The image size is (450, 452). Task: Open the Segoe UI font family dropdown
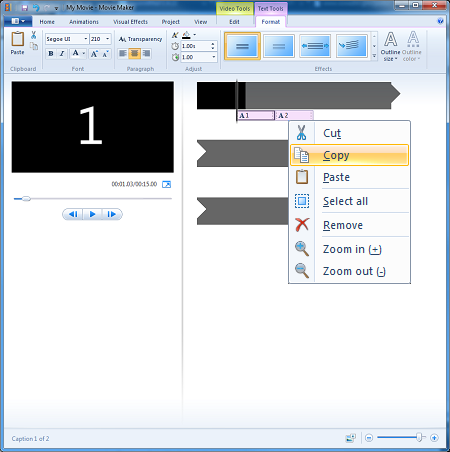pyautogui.click(x=67, y=39)
